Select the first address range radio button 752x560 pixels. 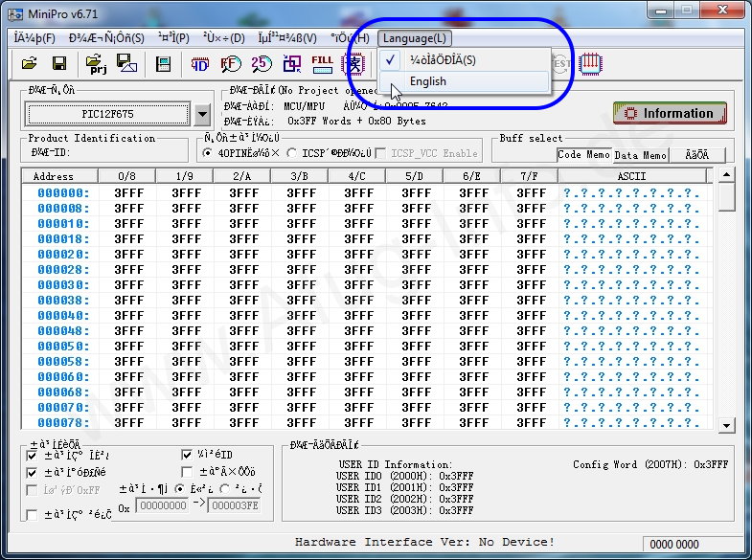179,489
